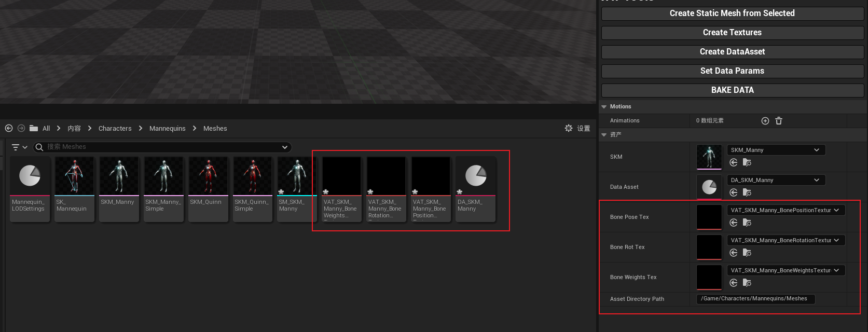Navigate to Characters in breadcrumb path
Screen dimensions: 868x332
(115, 129)
